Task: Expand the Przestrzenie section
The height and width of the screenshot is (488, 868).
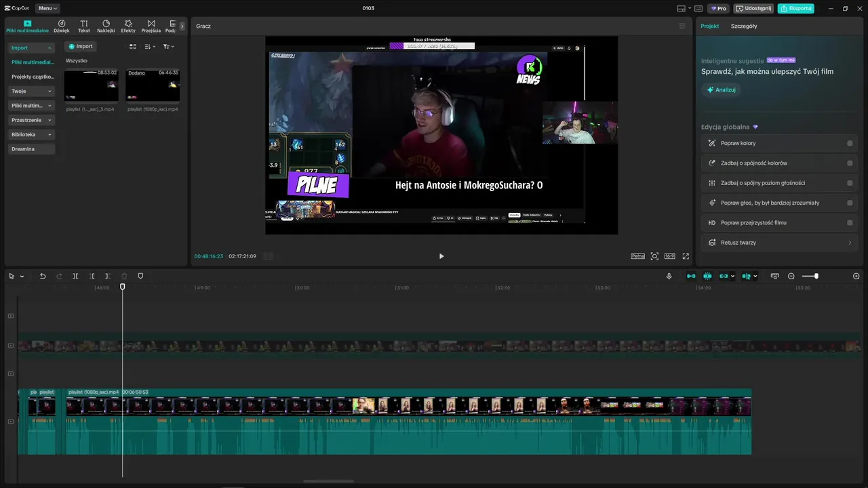Action: 50,120
